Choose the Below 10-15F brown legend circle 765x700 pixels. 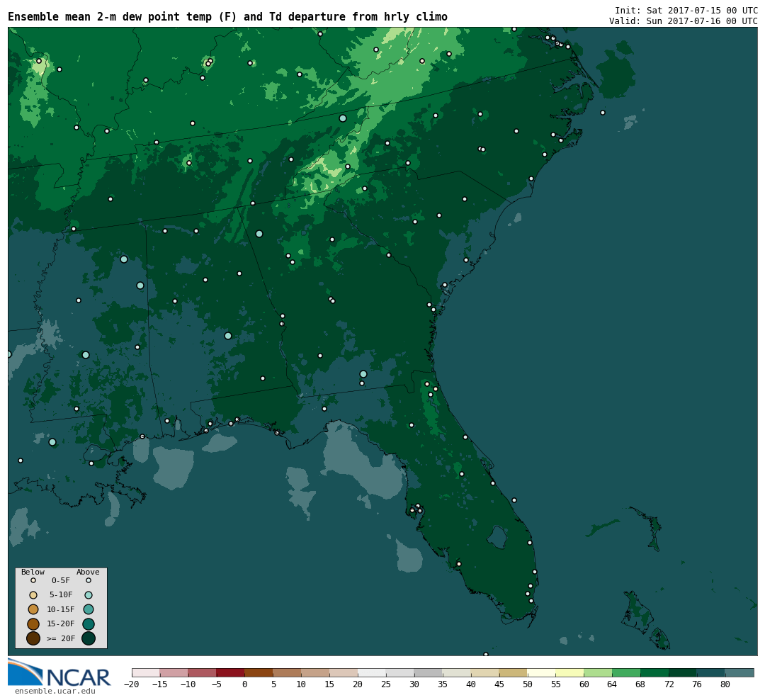tap(33, 609)
